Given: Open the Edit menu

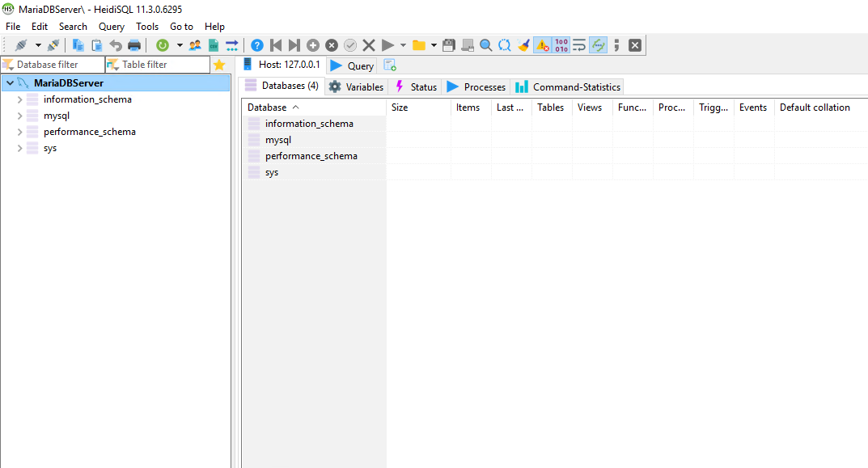Looking at the screenshot, I should click(x=40, y=27).
